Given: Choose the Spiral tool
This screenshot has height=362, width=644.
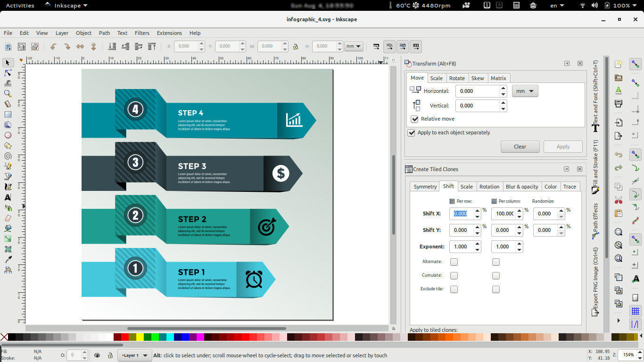Looking at the screenshot, I should point(7,156).
